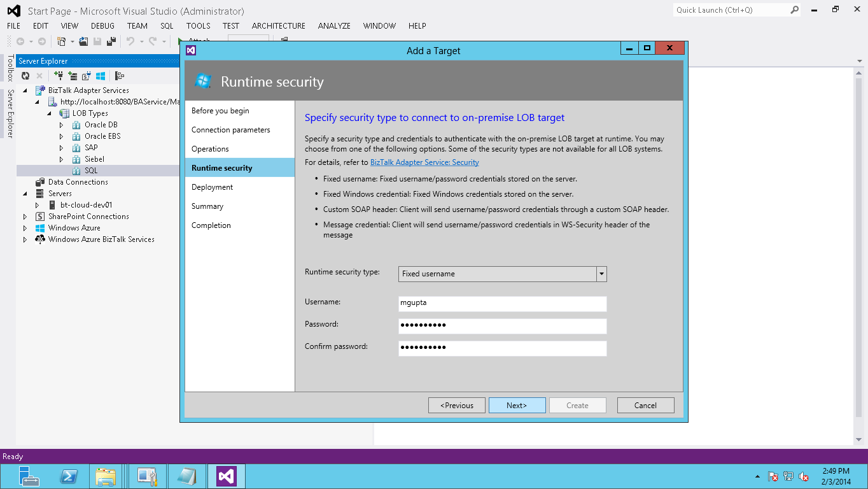Click the Connect to Windows Azure icon

pos(101,76)
